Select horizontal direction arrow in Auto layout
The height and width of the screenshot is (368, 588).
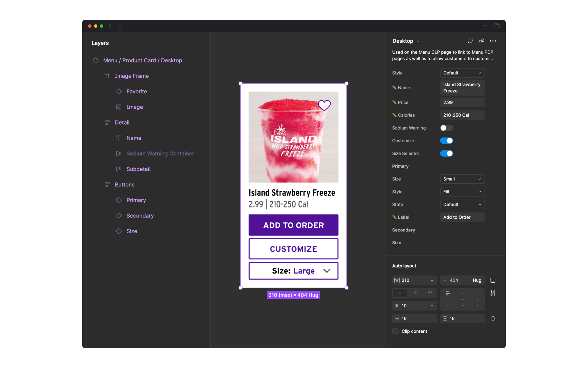[415, 293]
